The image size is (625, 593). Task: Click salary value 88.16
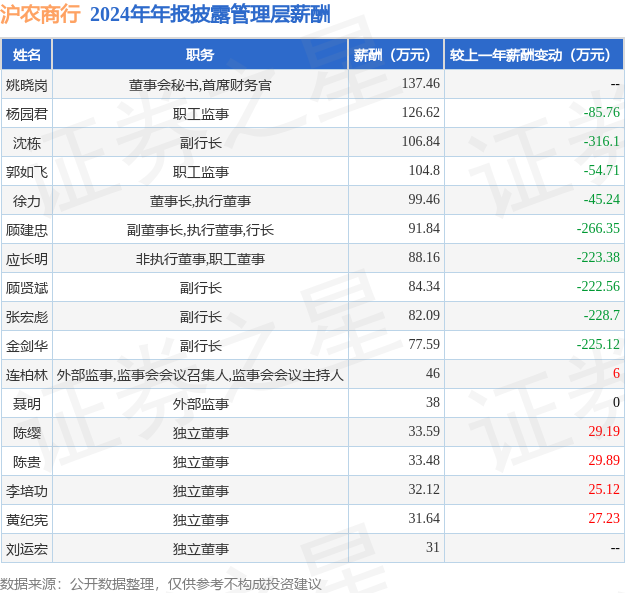[424, 257]
